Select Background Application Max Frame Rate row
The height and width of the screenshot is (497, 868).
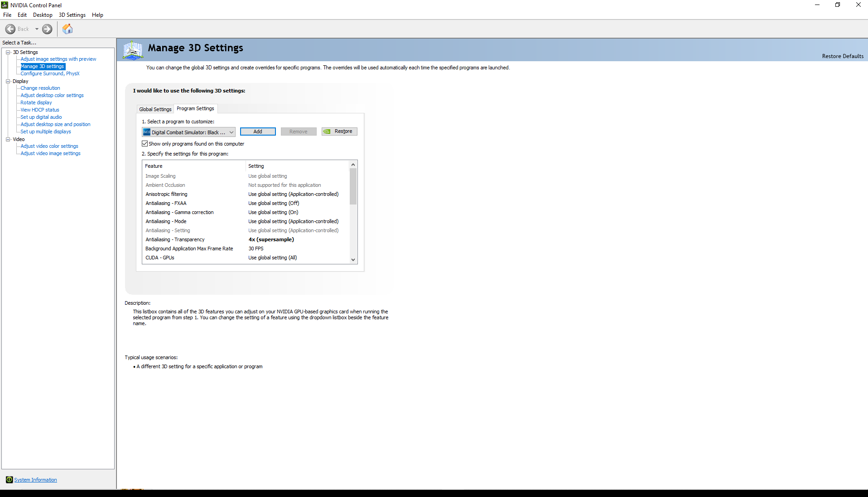246,248
